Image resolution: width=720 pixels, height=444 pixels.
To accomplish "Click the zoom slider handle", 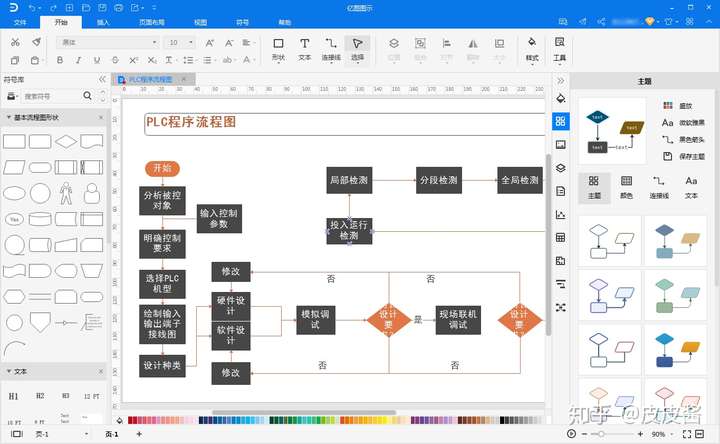I will pos(601,433).
